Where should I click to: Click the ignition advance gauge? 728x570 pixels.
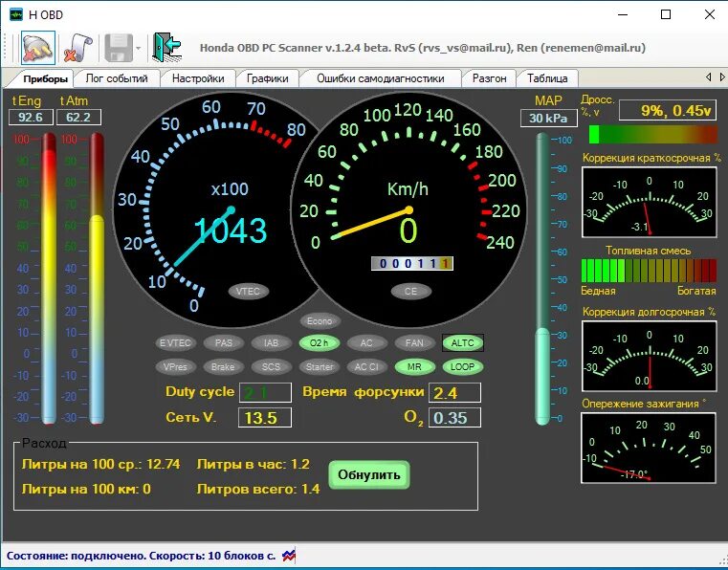[649, 448]
